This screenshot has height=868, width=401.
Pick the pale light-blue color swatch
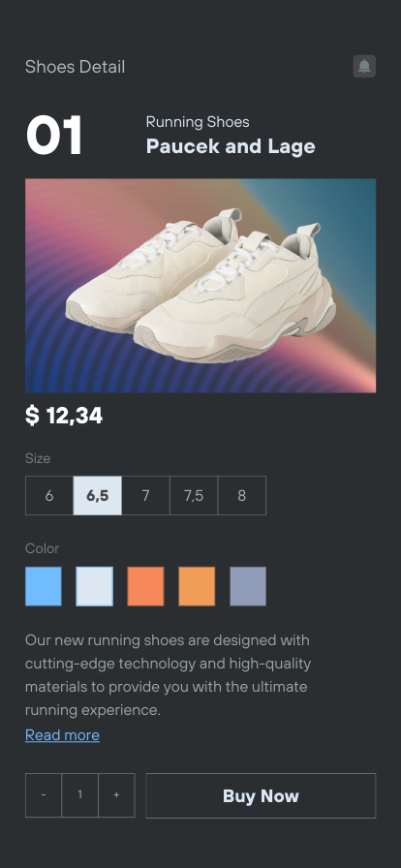pos(94,586)
